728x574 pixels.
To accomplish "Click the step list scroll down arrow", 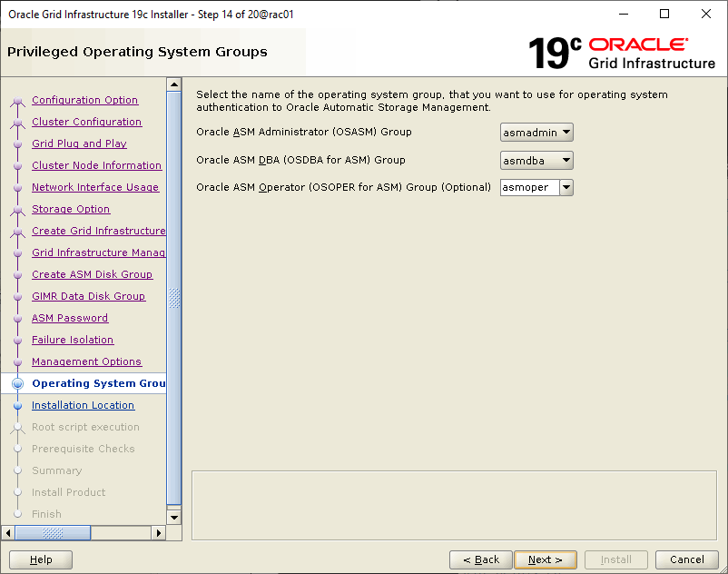I will (174, 518).
